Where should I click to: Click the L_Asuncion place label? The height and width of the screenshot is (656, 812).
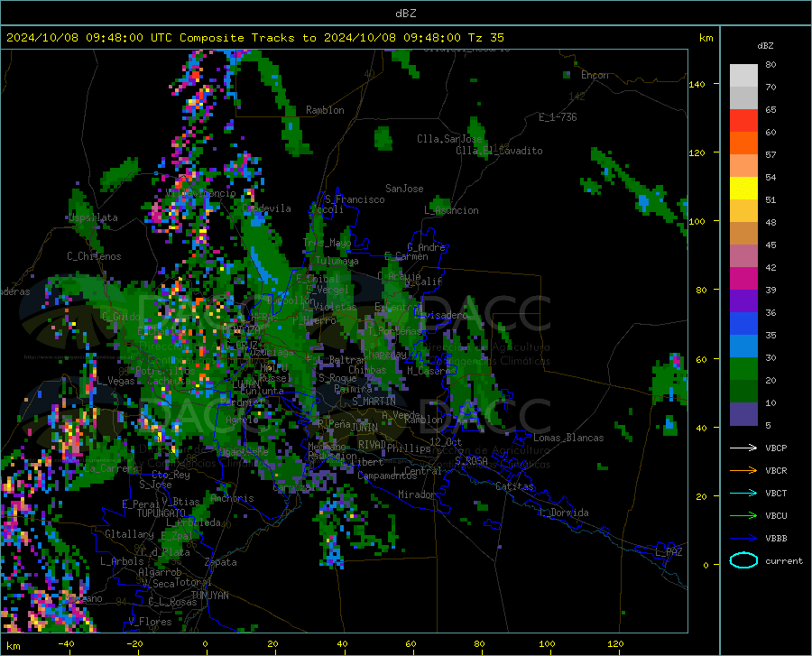(x=451, y=210)
